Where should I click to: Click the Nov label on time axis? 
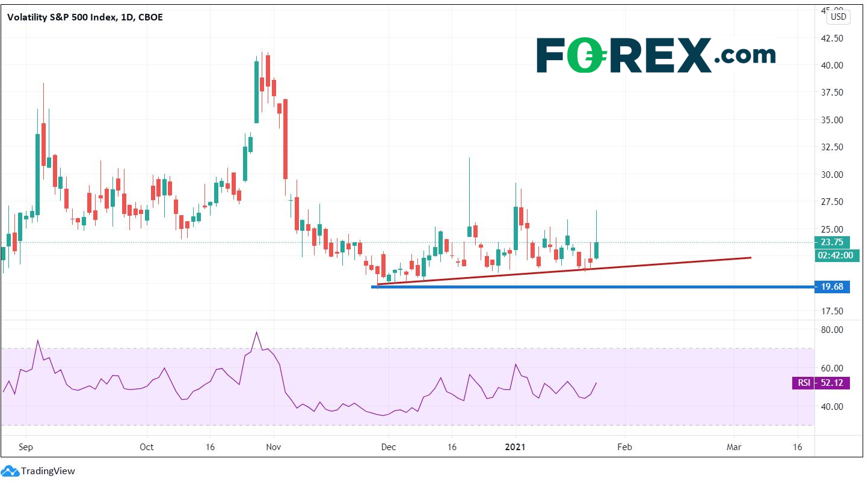pyautogui.click(x=274, y=447)
